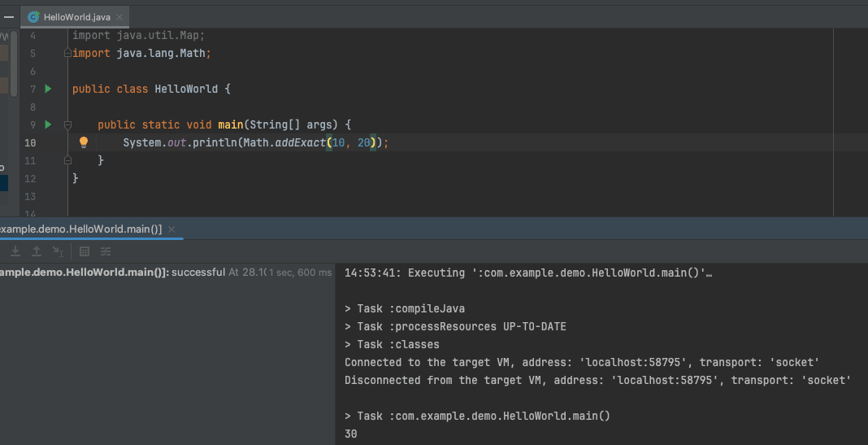Click 'public class HelloWorld {' declaration

point(151,89)
